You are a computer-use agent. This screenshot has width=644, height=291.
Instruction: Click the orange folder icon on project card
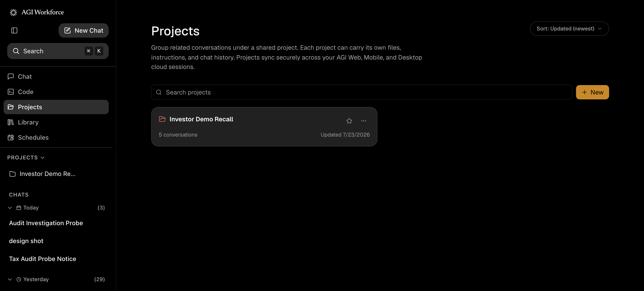162,119
